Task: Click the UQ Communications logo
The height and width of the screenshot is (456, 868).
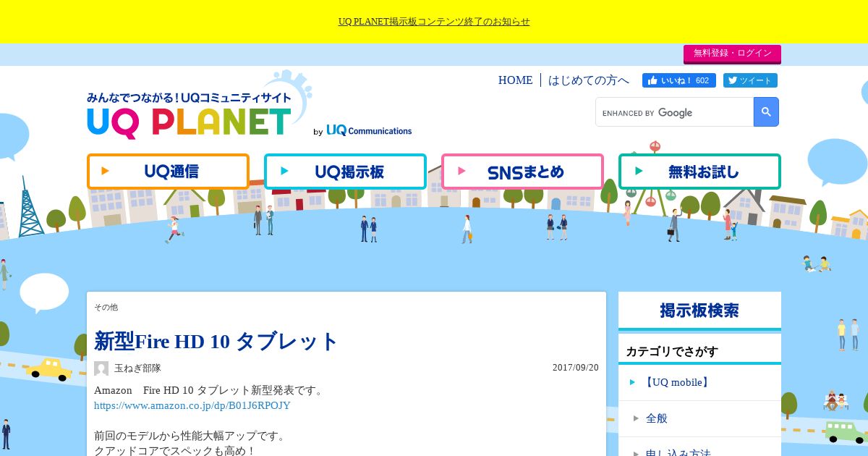Action: click(369, 130)
